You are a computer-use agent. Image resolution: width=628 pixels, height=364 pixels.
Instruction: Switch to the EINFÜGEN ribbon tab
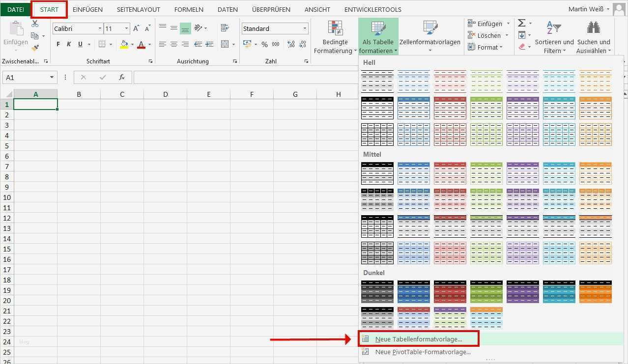[87, 9]
